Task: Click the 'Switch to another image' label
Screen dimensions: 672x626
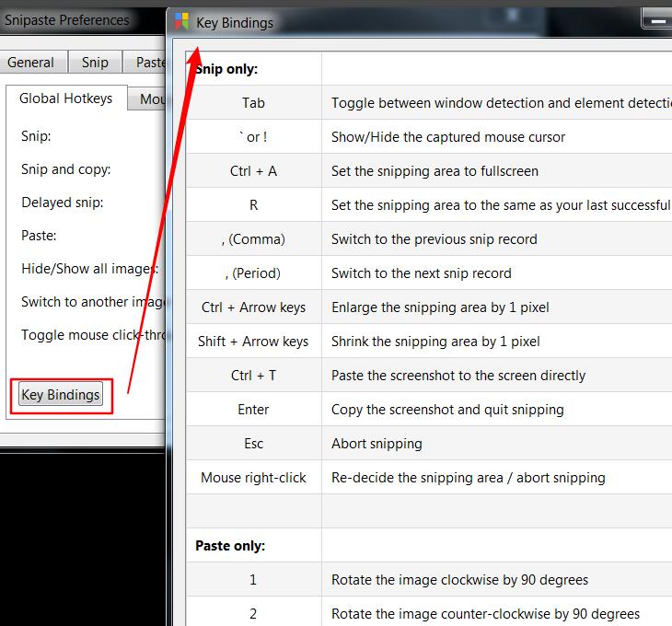Action: [x=93, y=302]
